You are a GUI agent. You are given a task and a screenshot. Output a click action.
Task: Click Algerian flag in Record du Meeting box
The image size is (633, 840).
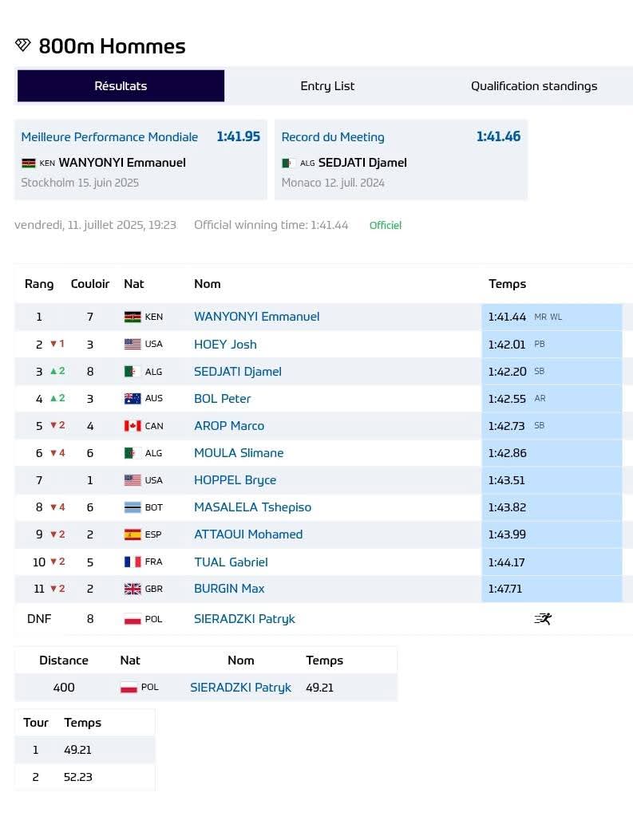point(288,163)
